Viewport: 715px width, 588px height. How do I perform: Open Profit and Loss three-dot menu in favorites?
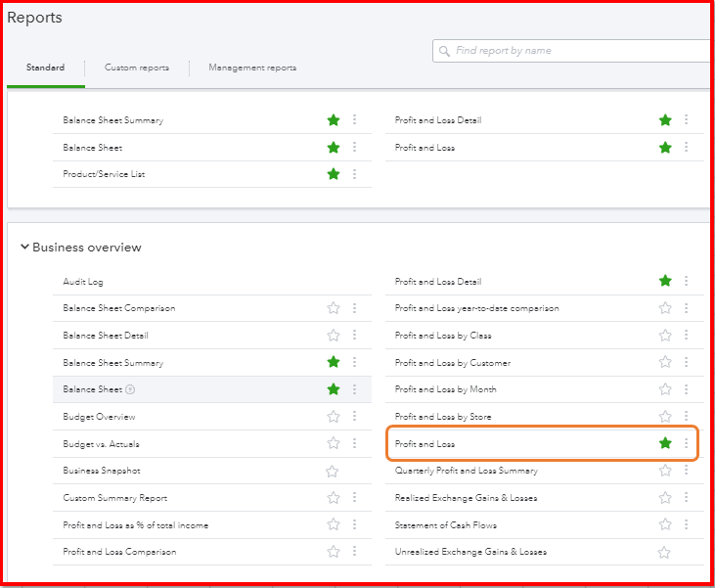click(686, 147)
